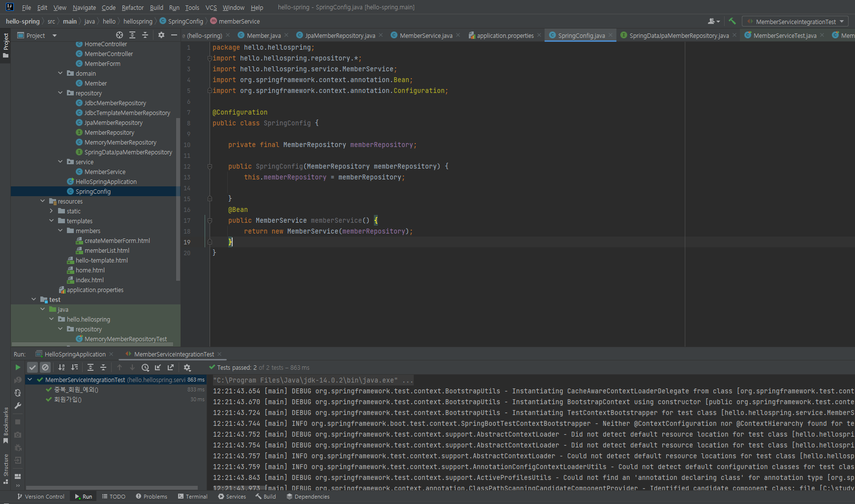The image size is (855, 504).
Task: Sort test results by duration
Action: [x=74, y=367]
